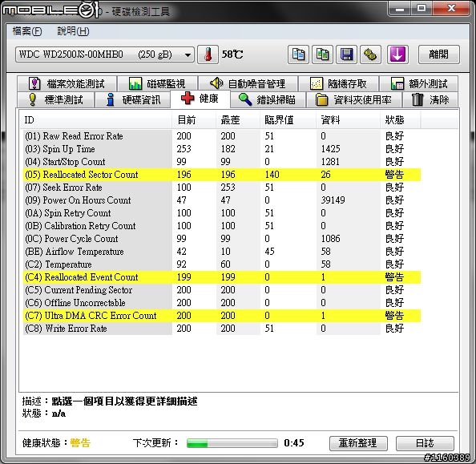Select the (04) Start/Stop Count row
Viewport: 476px width, 464px height.
tap(222, 162)
